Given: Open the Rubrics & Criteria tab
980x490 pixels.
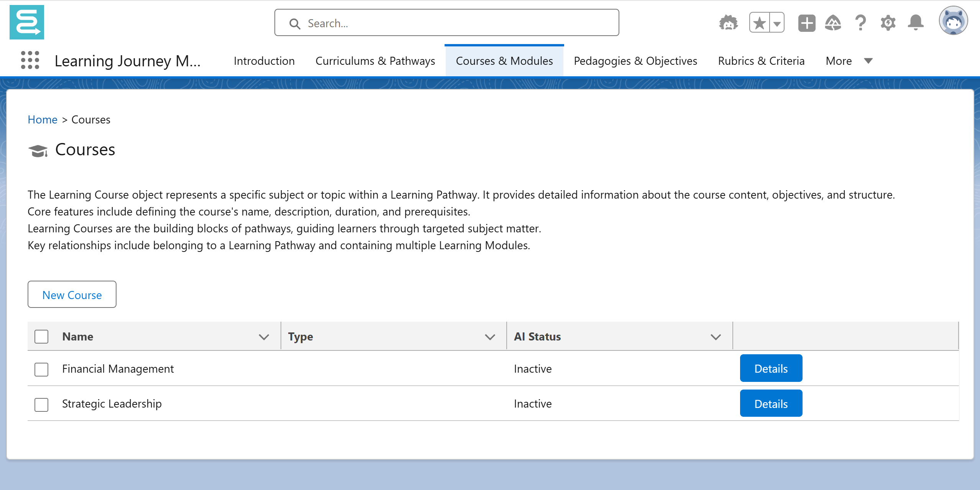Looking at the screenshot, I should [761, 61].
